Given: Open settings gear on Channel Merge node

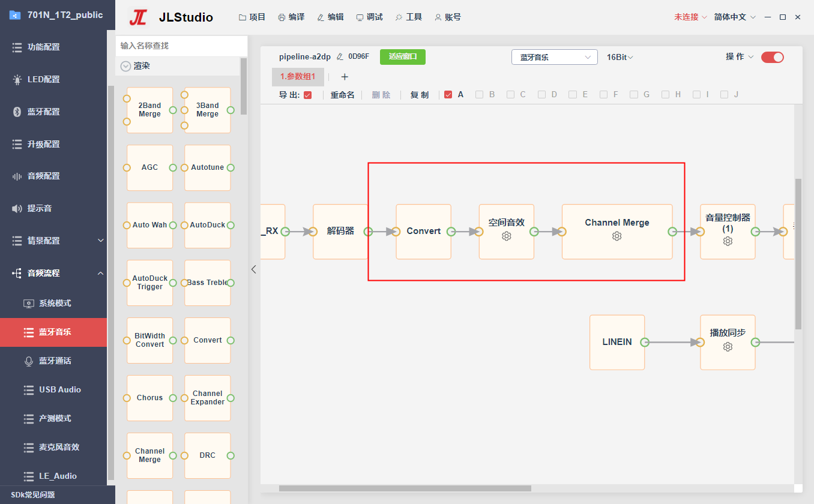Looking at the screenshot, I should pyautogui.click(x=617, y=236).
